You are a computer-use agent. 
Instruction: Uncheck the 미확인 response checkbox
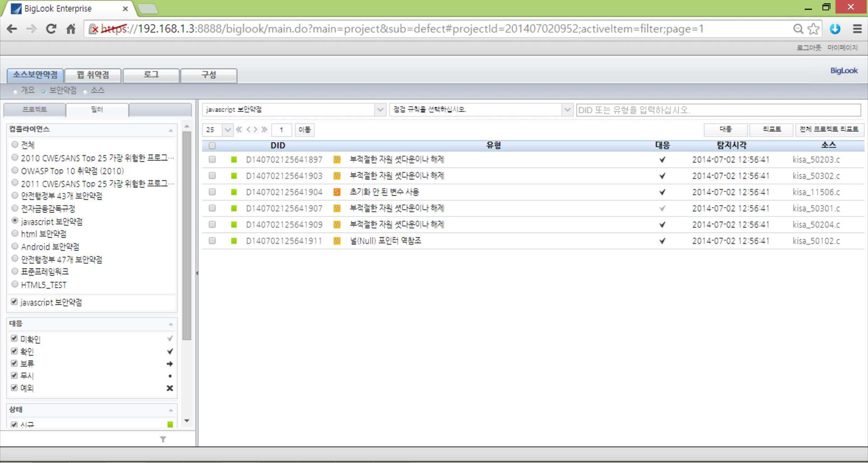pyautogui.click(x=14, y=338)
